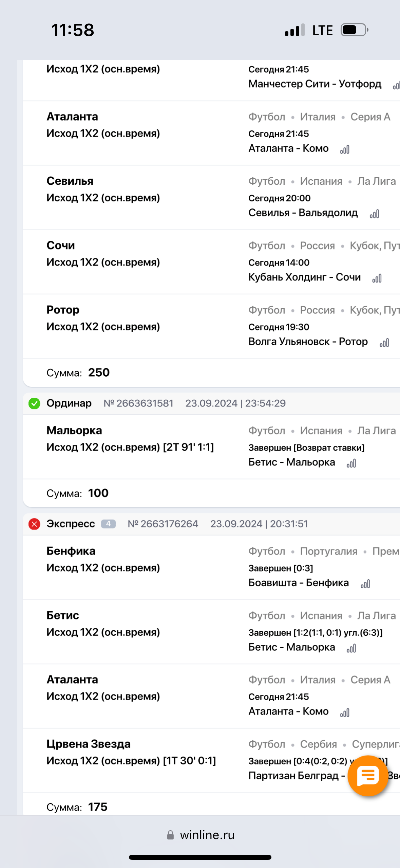Open the Манчестер Сити - Уотфорд match
This screenshot has width=400, height=868.
click(315, 84)
